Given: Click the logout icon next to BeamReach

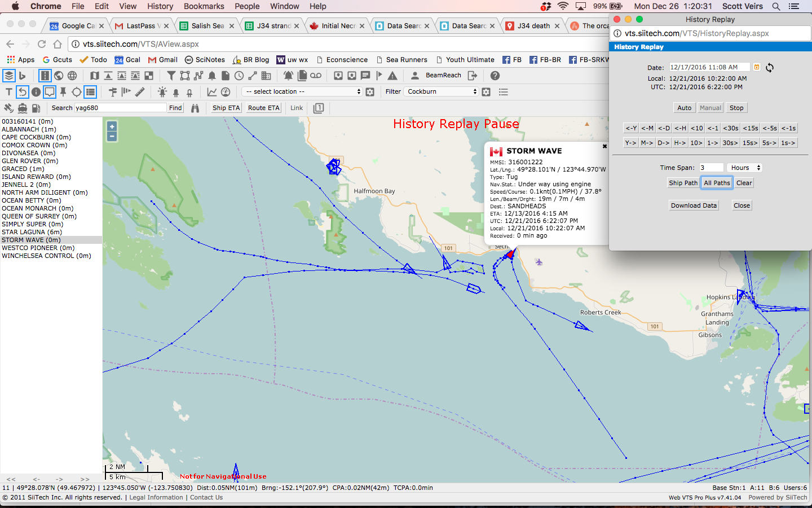Looking at the screenshot, I should click(473, 76).
